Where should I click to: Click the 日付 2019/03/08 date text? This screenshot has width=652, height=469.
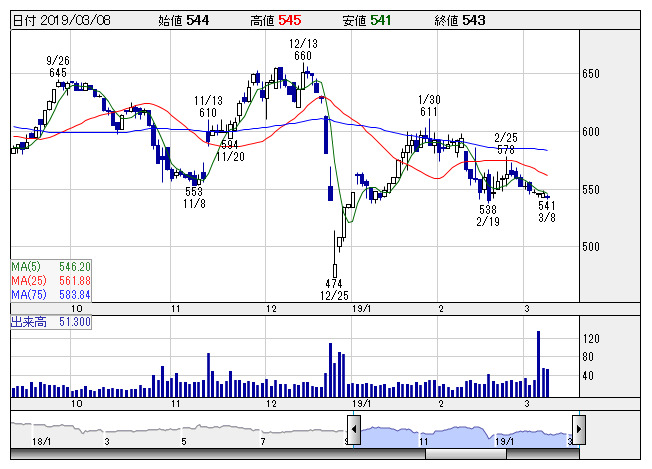(x=62, y=20)
